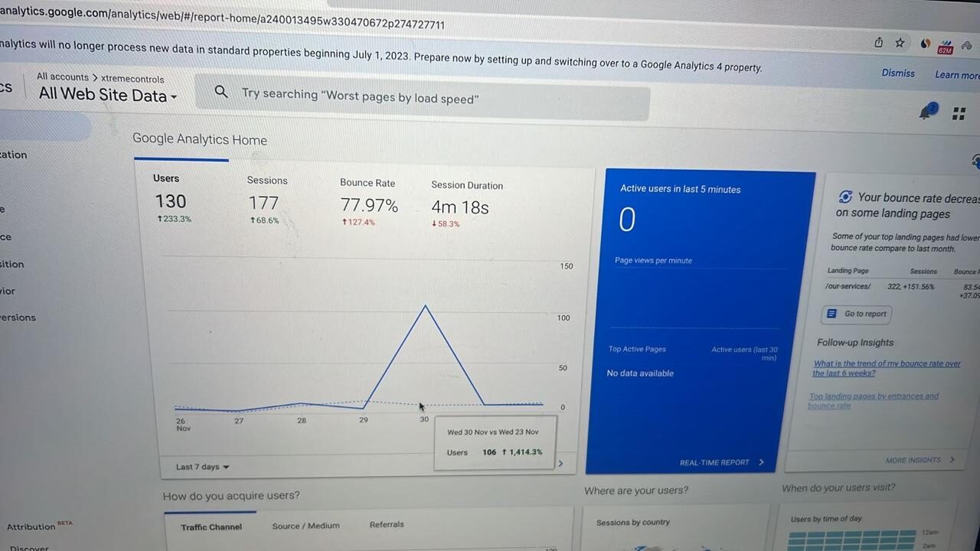Click the browser share page icon

tap(878, 43)
